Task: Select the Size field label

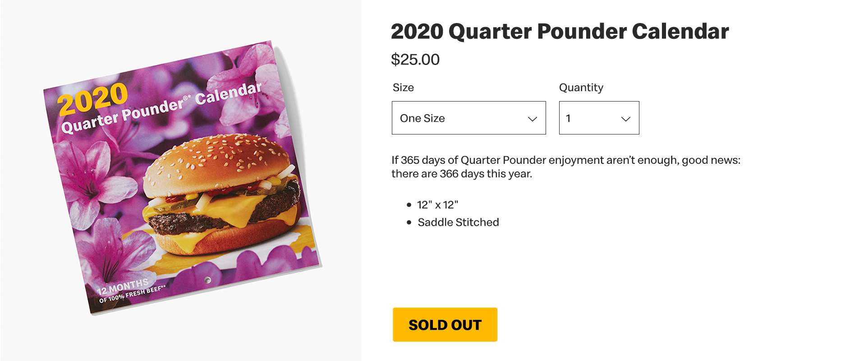Action: 403,88
